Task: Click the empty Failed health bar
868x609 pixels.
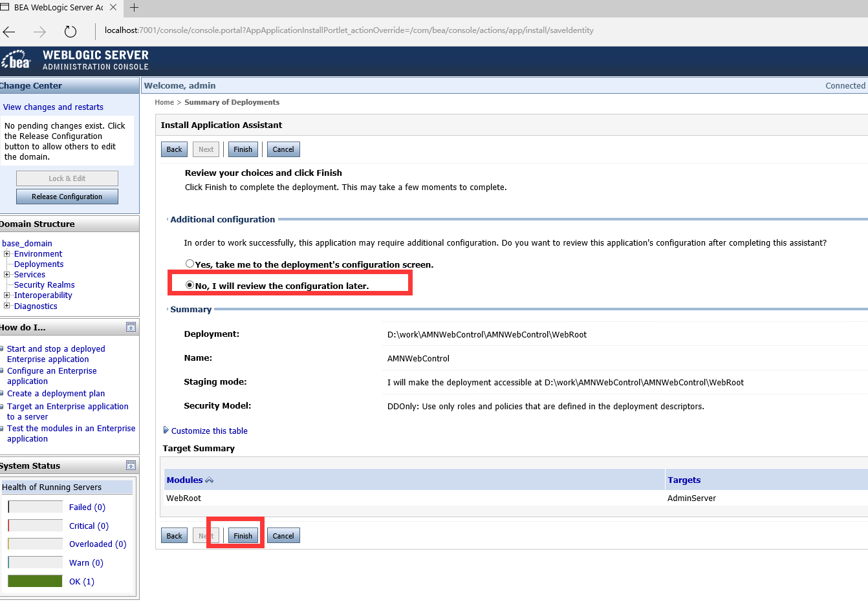Action: 35,507
